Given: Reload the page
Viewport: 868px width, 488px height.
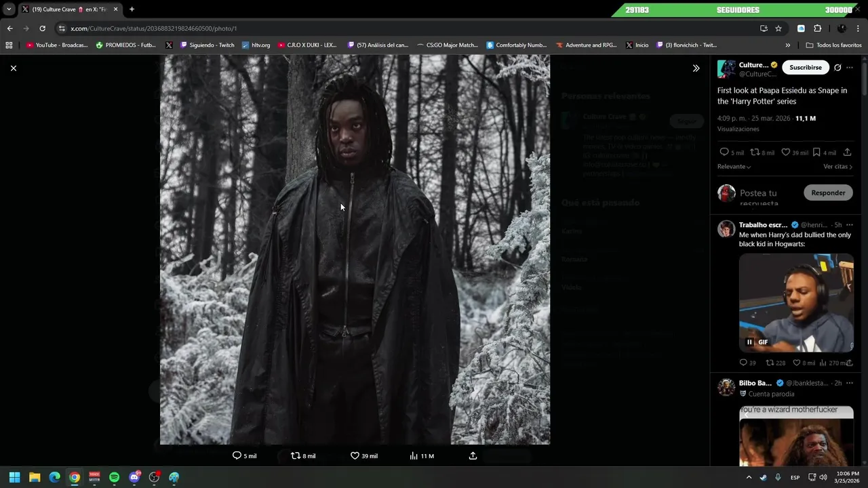Looking at the screenshot, I should click(42, 28).
